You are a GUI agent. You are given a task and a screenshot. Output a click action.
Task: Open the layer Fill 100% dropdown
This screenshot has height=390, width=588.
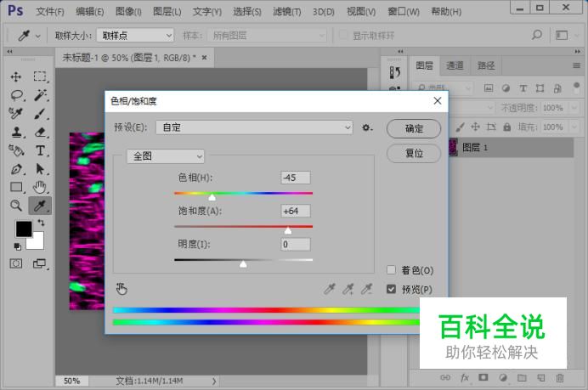coord(574,127)
